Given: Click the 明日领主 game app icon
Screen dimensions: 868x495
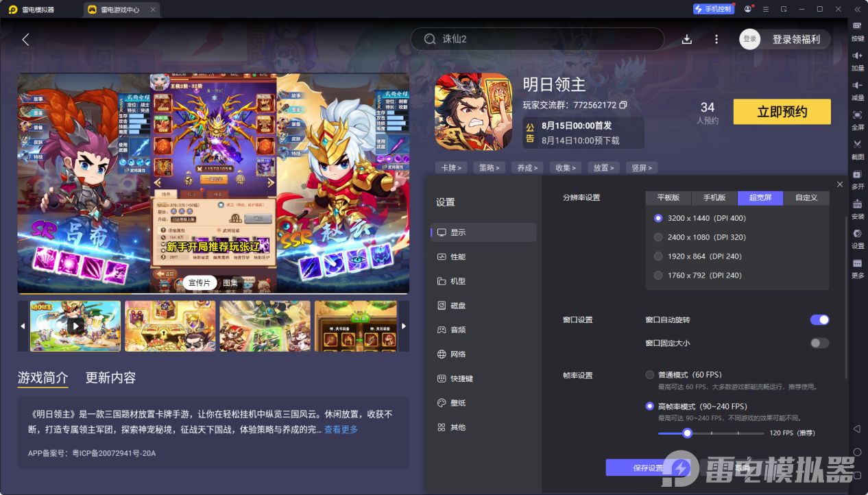Looking at the screenshot, I should [473, 110].
